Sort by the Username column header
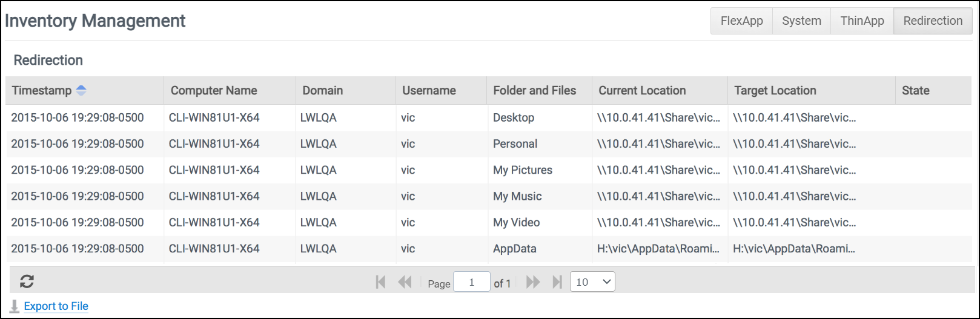 429,91
